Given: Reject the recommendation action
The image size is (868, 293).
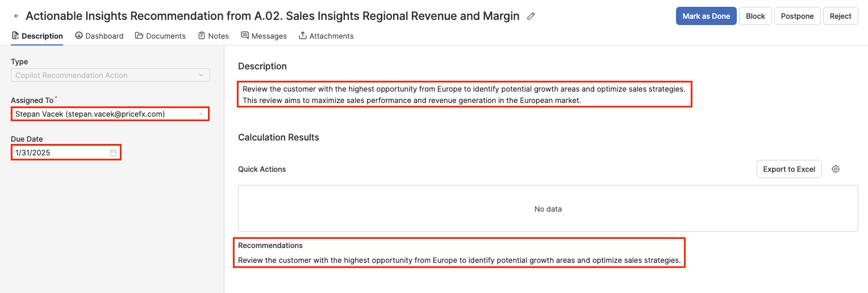Looking at the screenshot, I should pyautogui.click(x=840, y=16).
